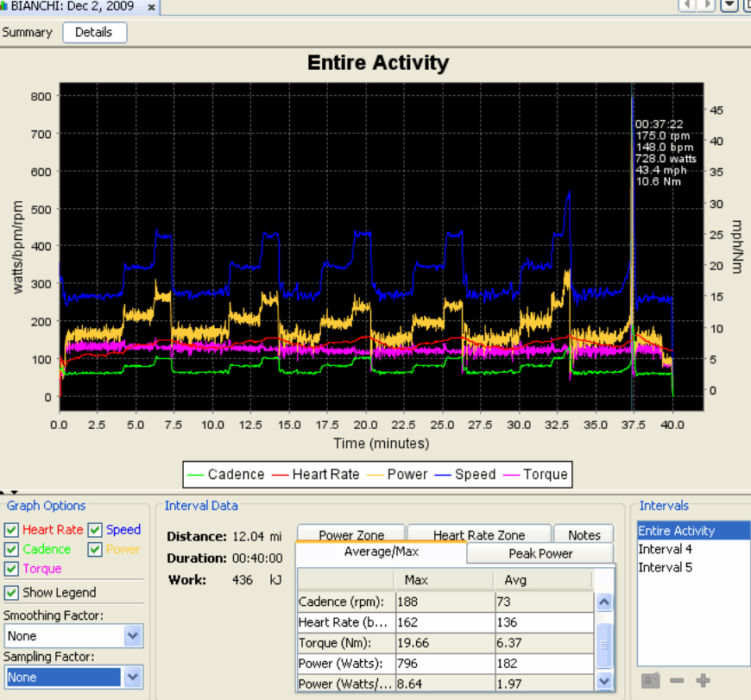Switch to the Summary view
The width and height of the screenshot is (751, 700).
[28, 33]
